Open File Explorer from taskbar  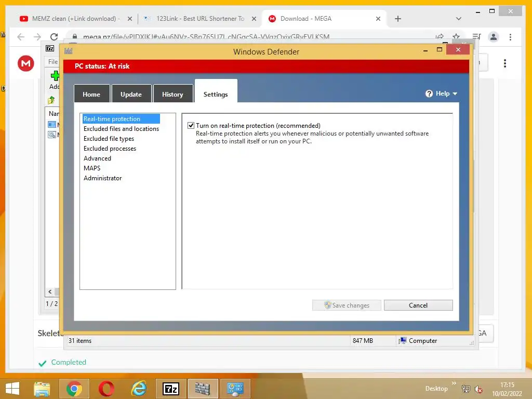click(42, 389)
